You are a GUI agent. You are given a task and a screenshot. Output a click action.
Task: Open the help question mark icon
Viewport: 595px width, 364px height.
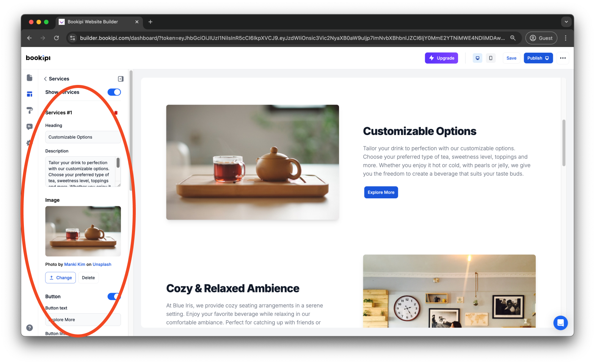coord(30,328)
